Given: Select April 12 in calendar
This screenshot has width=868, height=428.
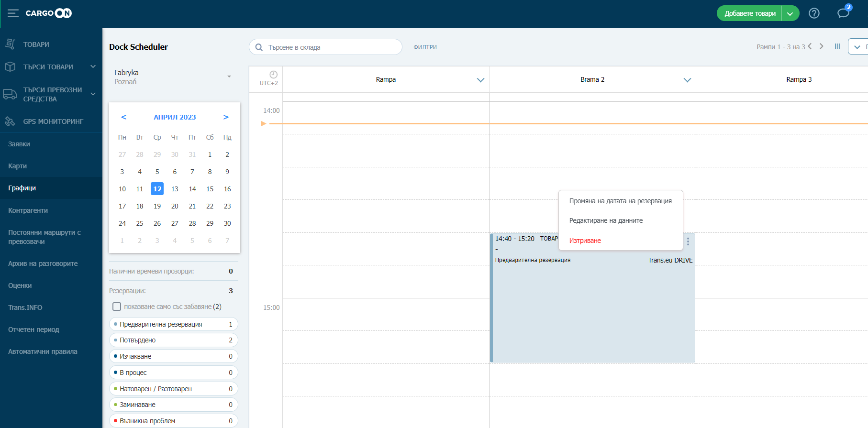Looking at the screenshot, I should [157, 189].
